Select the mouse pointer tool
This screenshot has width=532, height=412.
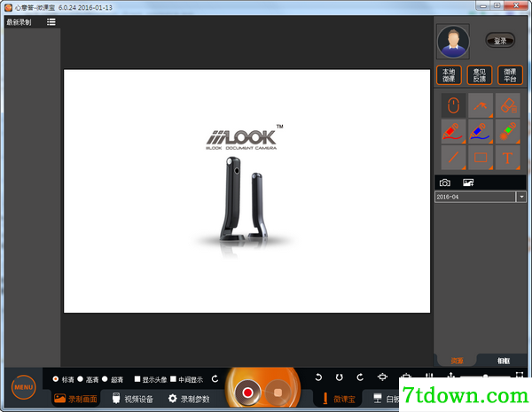pos(453,105)
